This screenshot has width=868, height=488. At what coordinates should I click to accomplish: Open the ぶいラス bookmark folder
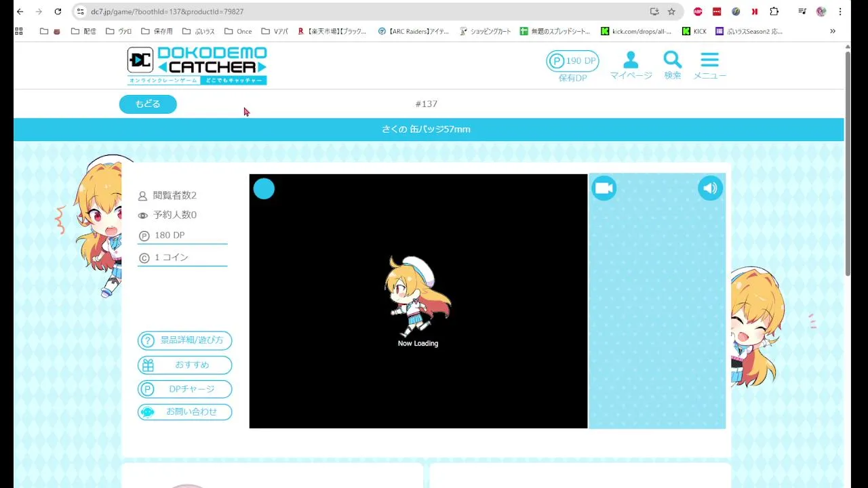[198, 31]
